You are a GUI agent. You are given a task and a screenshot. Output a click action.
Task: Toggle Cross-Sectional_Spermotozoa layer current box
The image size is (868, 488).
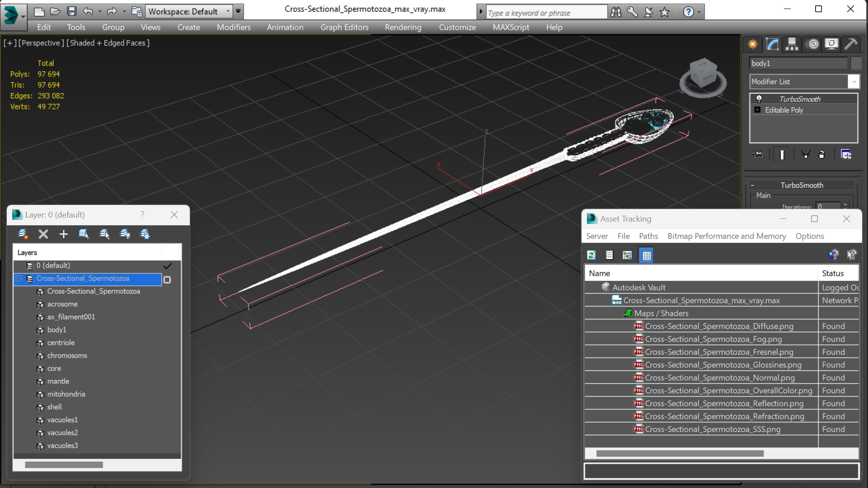[167, 279]
